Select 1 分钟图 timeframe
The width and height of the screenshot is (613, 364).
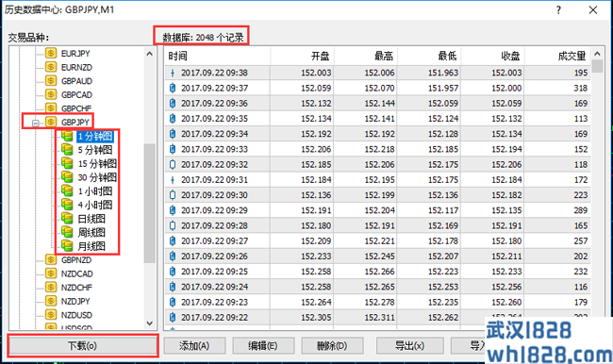95,136
